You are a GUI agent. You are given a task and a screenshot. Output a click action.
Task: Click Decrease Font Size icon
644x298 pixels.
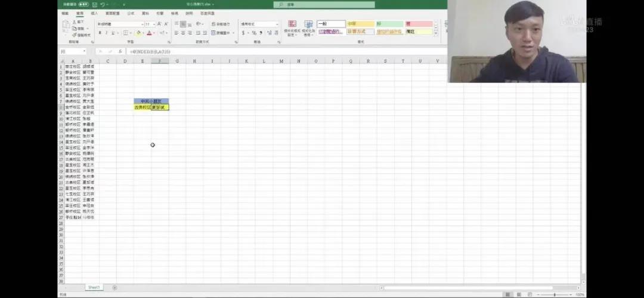click(166, 24)
